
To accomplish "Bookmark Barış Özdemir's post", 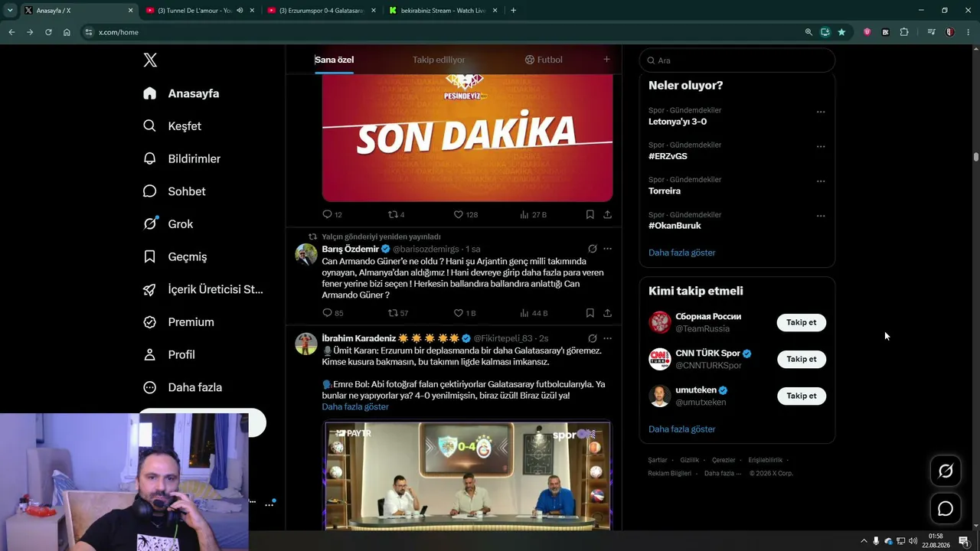I will click(x=590, y=313).
